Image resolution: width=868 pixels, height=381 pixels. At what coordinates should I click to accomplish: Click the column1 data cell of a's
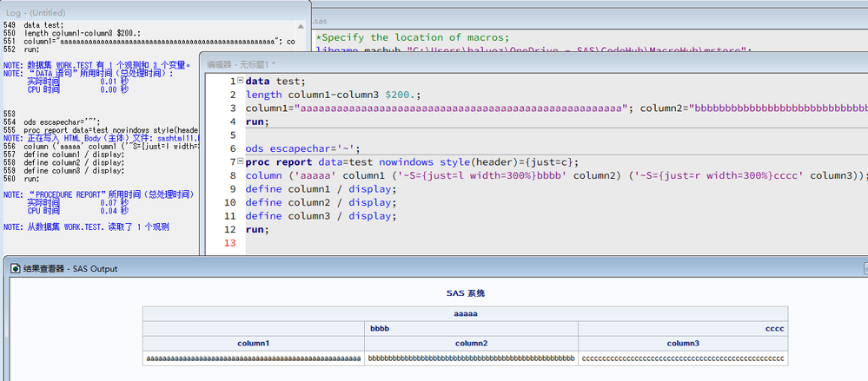255,358
